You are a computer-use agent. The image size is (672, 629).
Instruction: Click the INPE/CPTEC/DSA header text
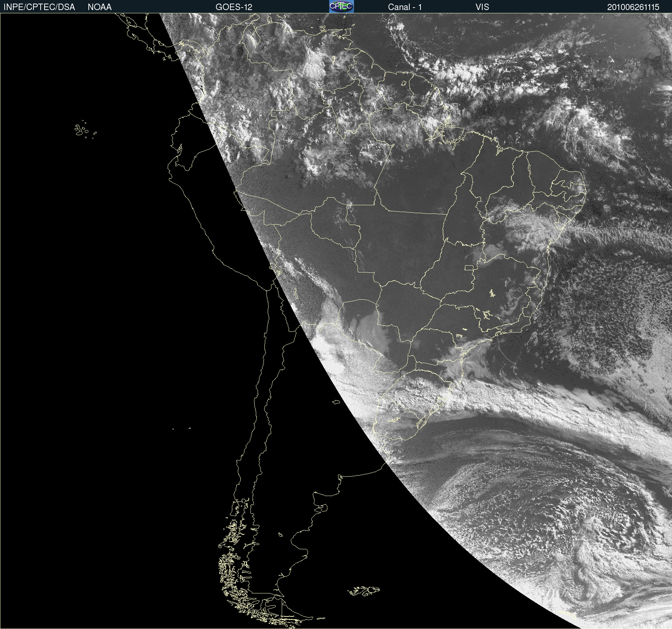pyautogui.click(x=39, y=7)
